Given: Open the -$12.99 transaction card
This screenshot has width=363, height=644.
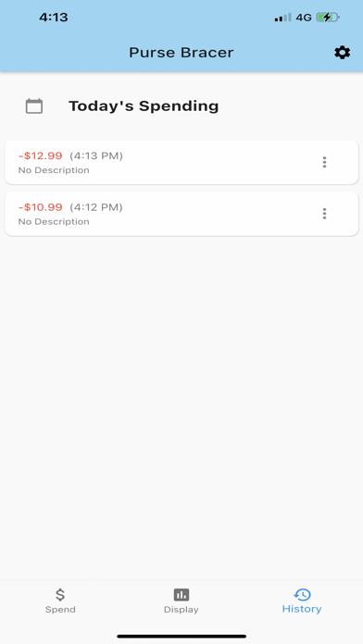Looking at the screenshot, I should tap(181, 162).
